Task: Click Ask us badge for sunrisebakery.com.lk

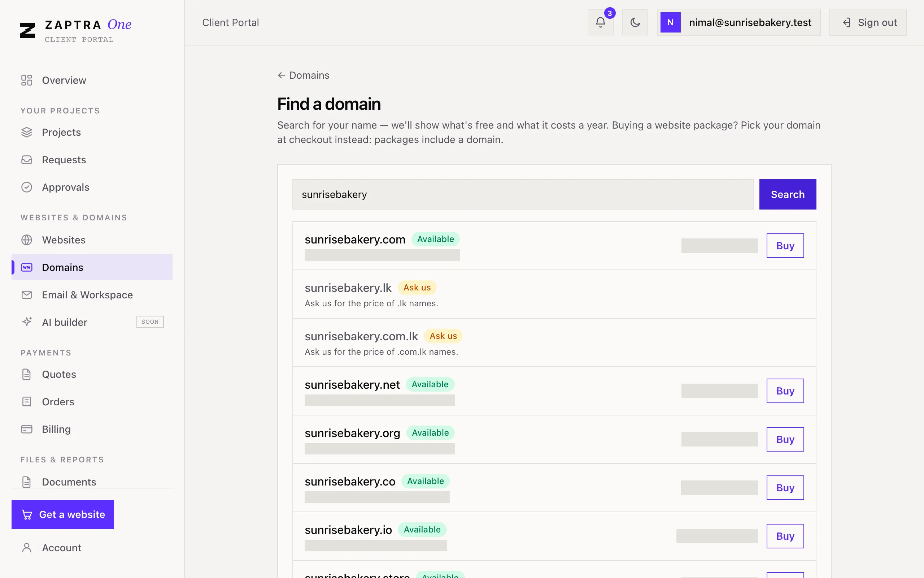Action: 443,336
